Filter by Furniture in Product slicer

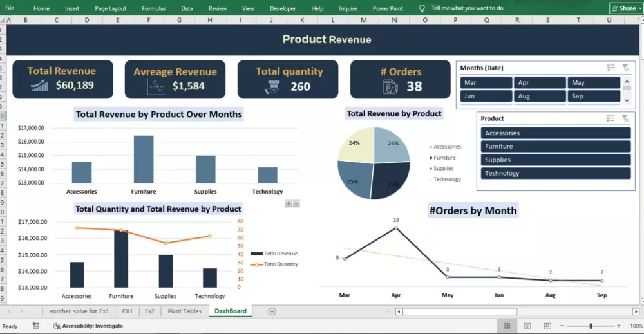tap(556, 147)
